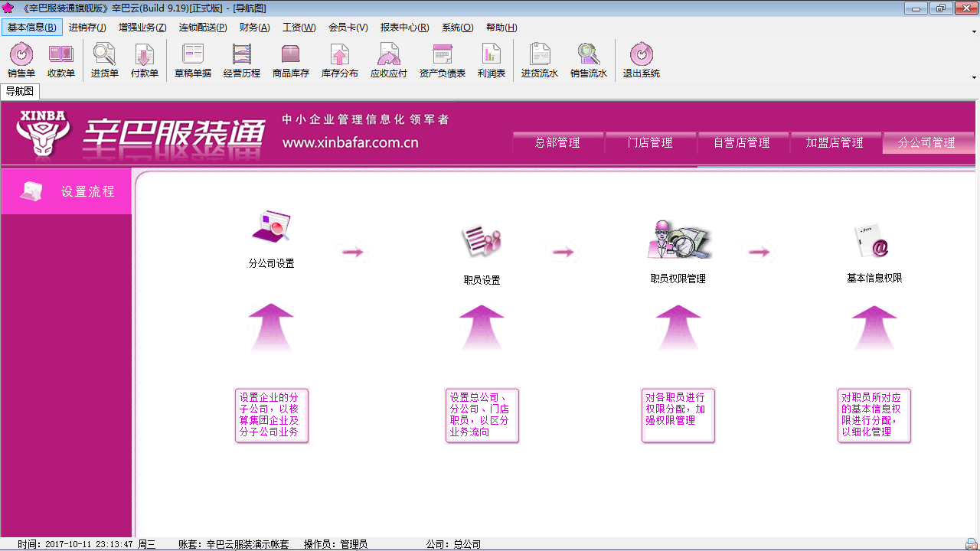Image resolution: width=980 pixels, height=551 pixels.
Task: Open the 分公司设置 branch setup icon
Action: [x=271, y=227]
